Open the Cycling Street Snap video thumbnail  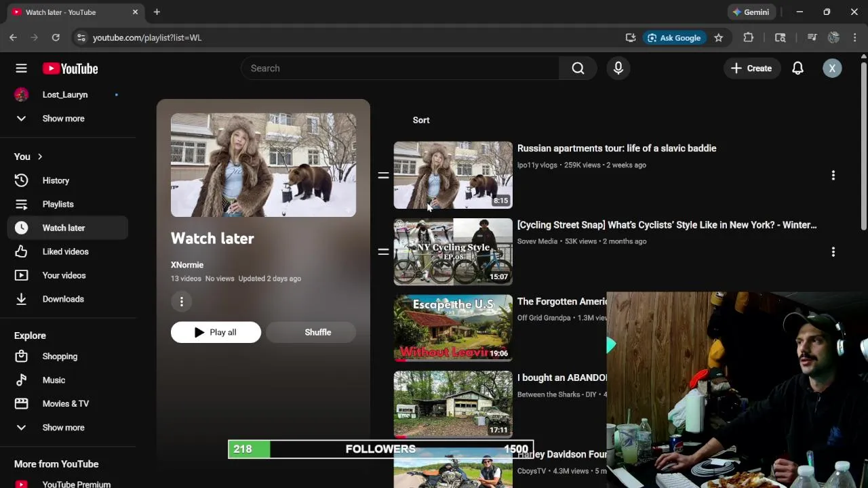point(453,251)
